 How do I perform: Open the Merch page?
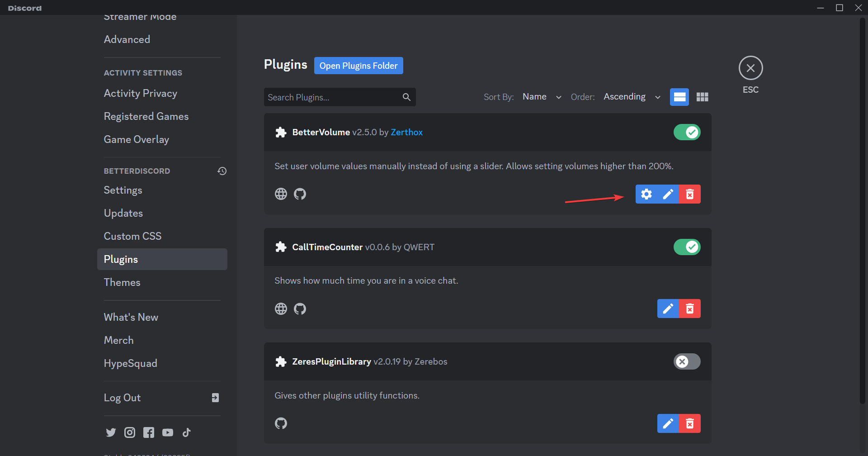click(162, 340)
